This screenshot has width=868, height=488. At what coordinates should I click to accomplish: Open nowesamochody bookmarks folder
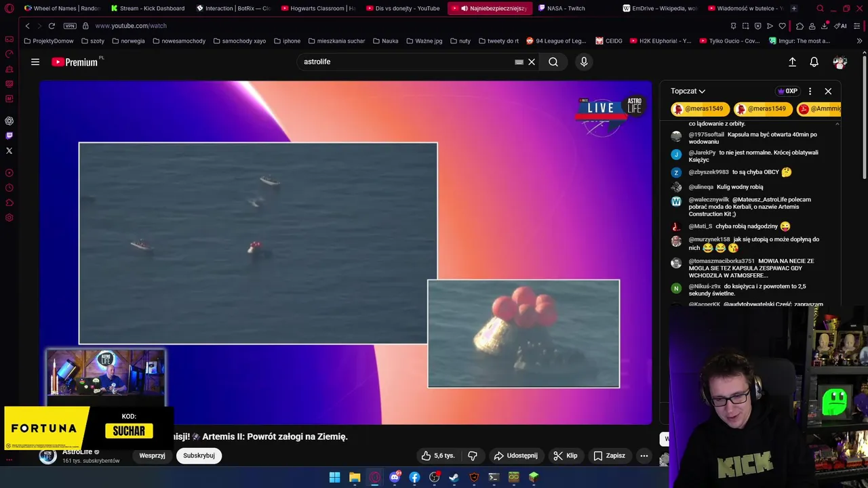(179, 41)
